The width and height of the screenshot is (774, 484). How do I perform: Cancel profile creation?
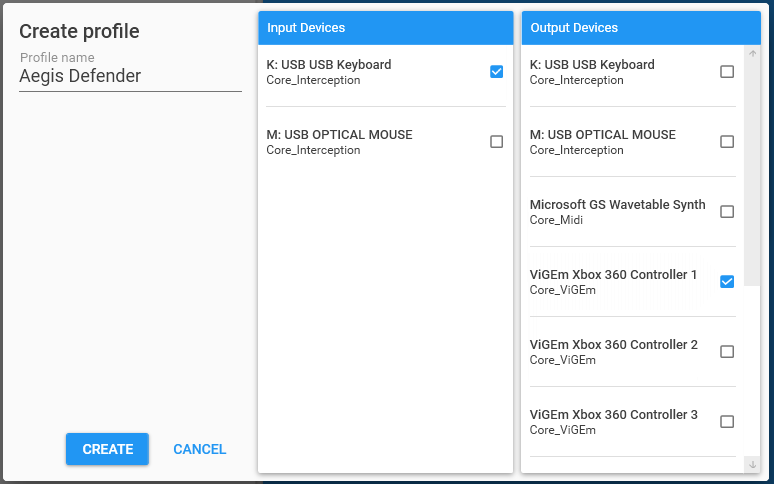[200, 449]
